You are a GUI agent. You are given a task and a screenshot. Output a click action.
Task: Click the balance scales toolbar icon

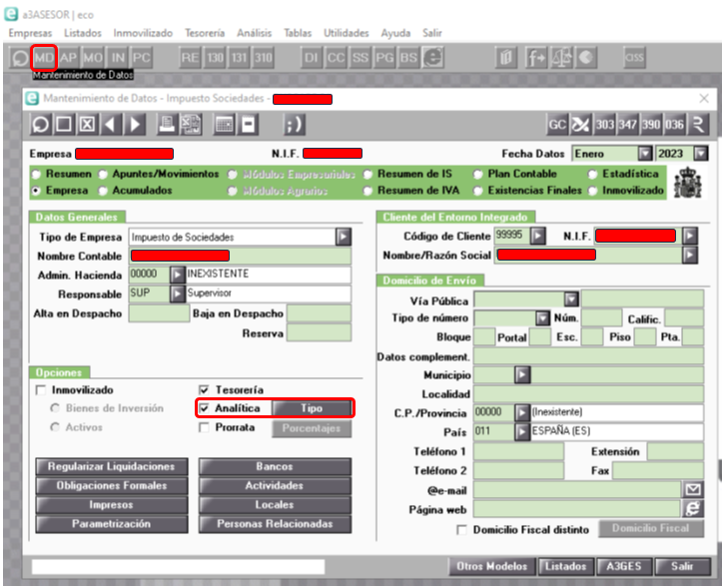click(562, 58)
